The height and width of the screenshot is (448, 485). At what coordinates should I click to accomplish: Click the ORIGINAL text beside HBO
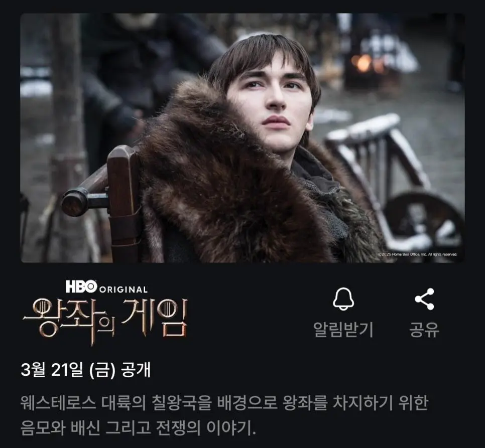(124, 290)
